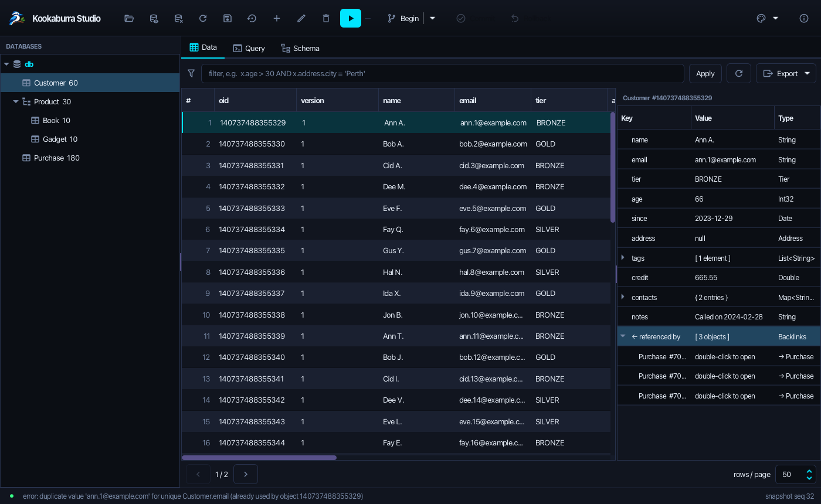821x504 pixels.
Task: Click the credit value 665.55
Action: [706, 277]
